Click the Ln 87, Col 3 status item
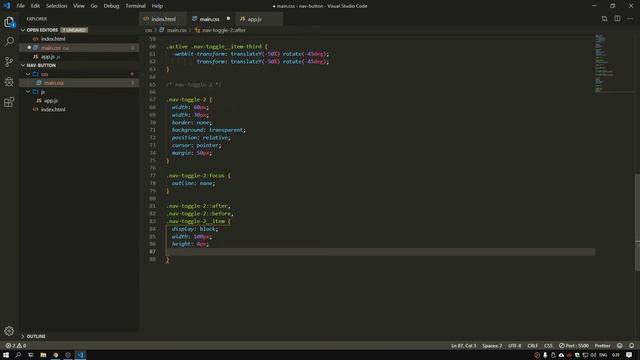Viewport: 640px width, 360px height. click(x=463, y=346)
